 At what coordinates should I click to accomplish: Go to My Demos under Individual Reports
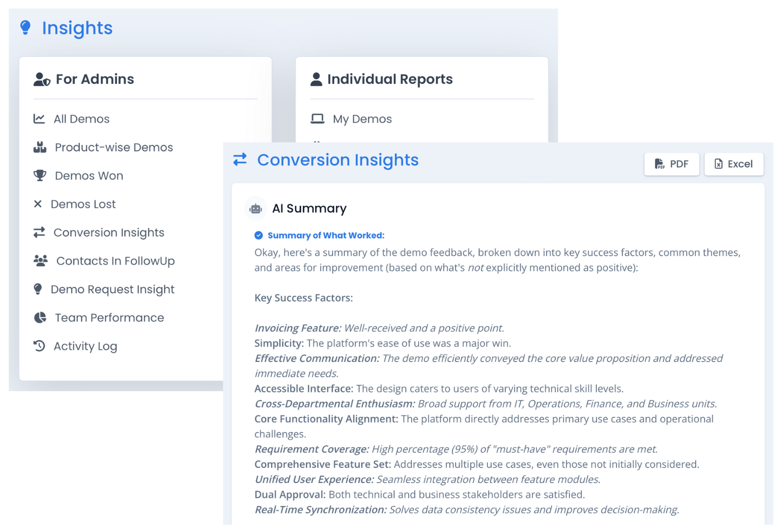point(362,119)
